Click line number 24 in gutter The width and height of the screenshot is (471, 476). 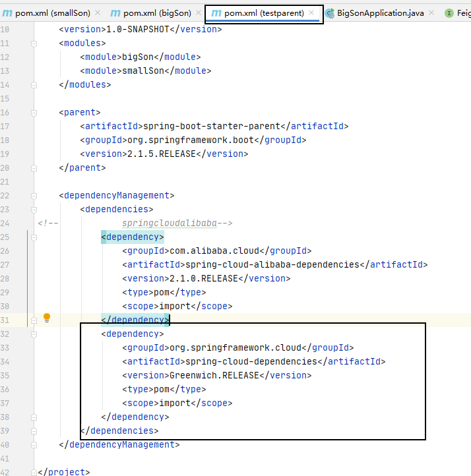[5, 223]
